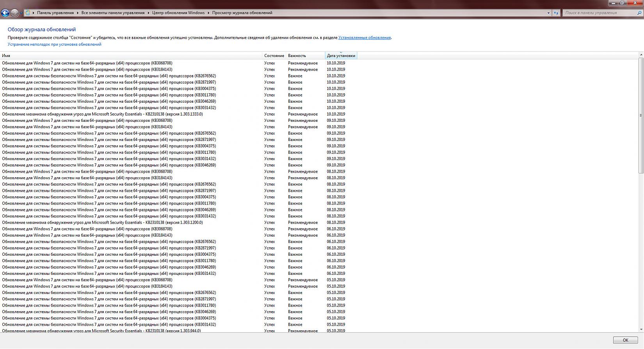Refresh the page using the address bar refresh icon
The width and height of the screenshot is (644, 349).
556,13
